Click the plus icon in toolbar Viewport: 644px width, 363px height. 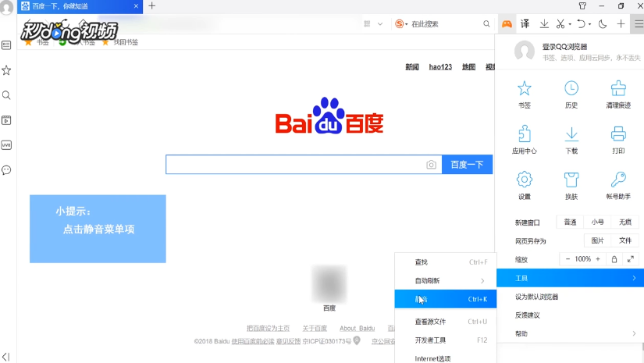click(621, 24)
